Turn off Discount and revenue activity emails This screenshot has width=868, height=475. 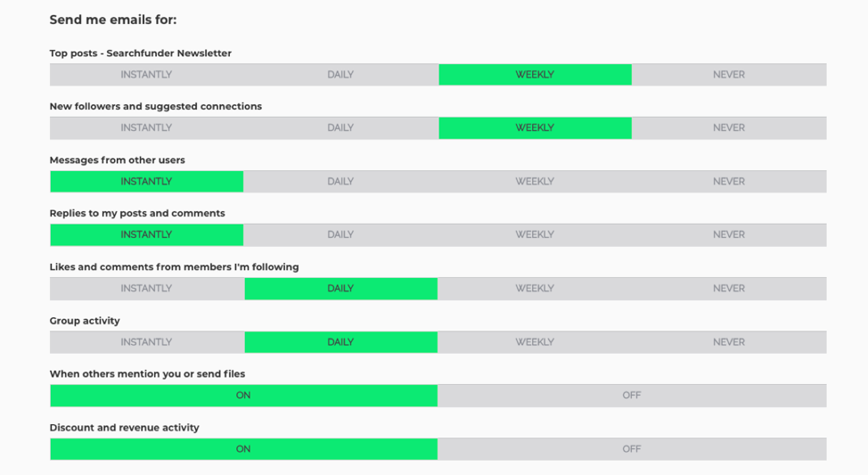pyautogui.click(x=632, y=449)
